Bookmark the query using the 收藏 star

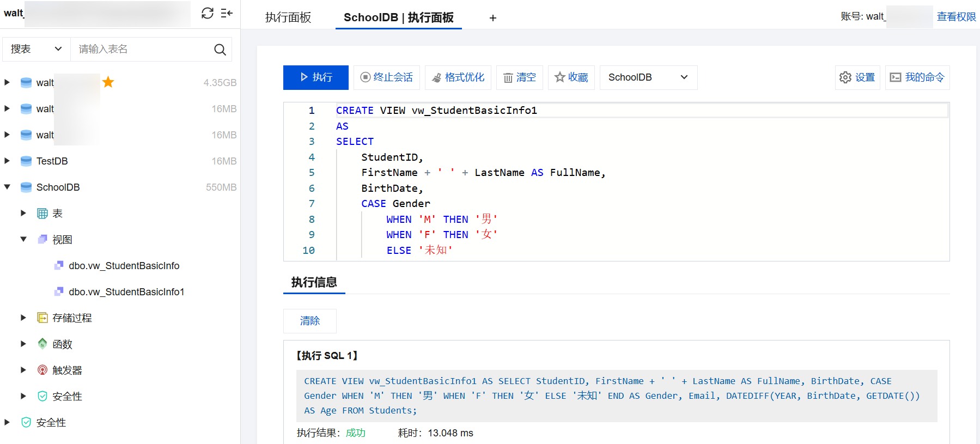[x=571, y=77]
